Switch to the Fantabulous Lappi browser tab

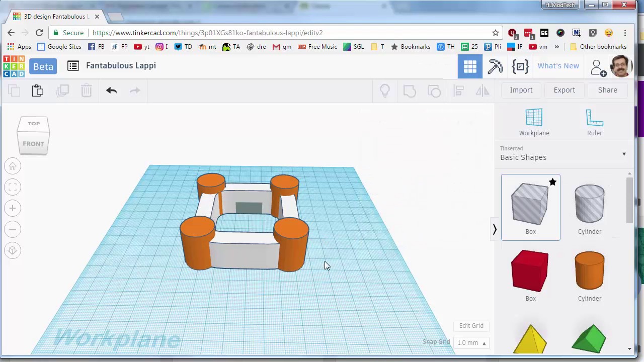54,16
